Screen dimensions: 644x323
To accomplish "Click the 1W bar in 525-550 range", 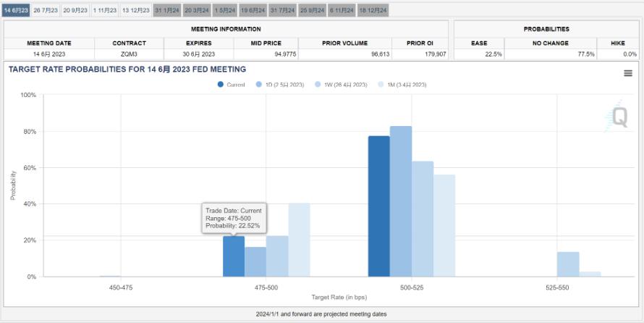I will (x=568, y=264).
